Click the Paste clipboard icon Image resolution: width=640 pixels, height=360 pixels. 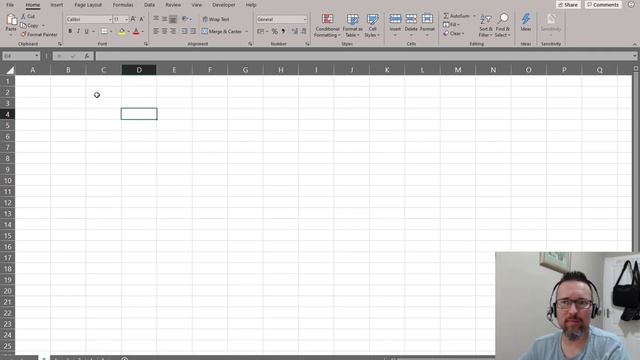(x=11, y=20)
